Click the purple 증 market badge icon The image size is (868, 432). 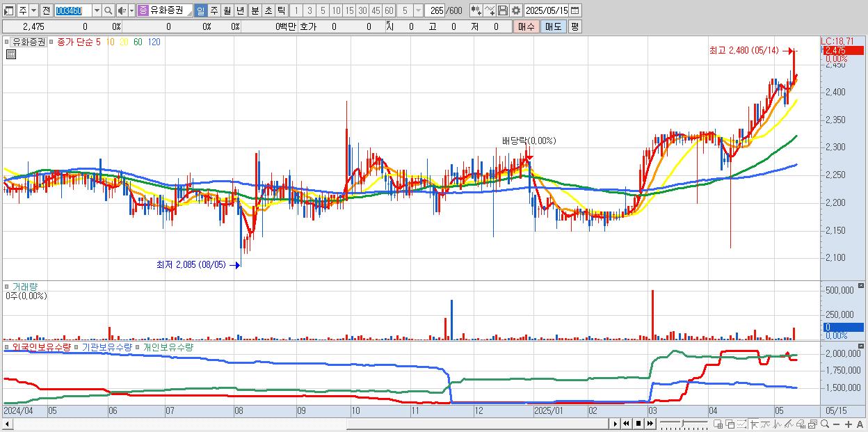(x=143, y=10)
